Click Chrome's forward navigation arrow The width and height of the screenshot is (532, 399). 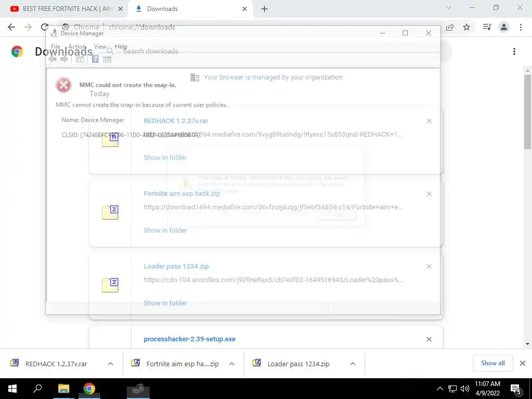(28, 27)
